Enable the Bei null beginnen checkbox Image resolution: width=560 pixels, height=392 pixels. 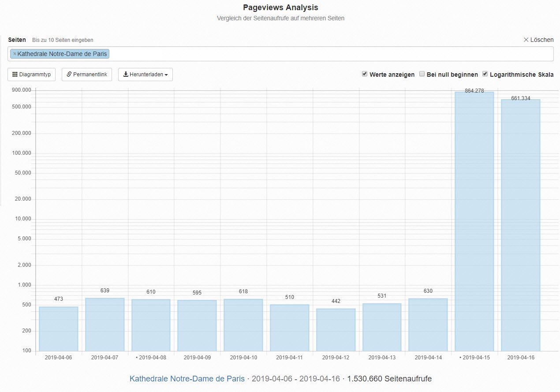(422, 74)
